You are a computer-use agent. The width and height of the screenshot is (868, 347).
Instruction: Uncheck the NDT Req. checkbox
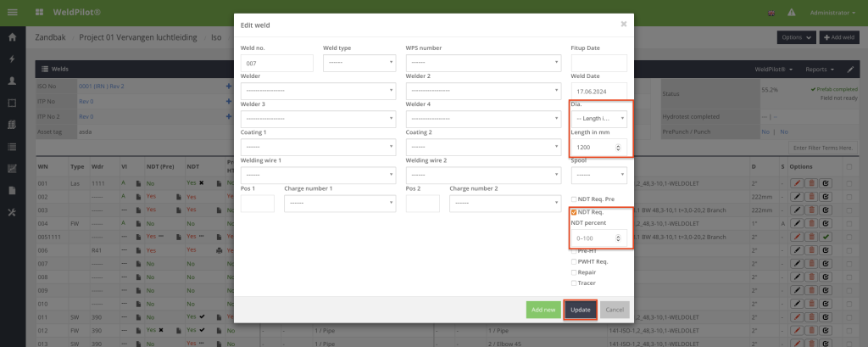[x=575, y=211]
